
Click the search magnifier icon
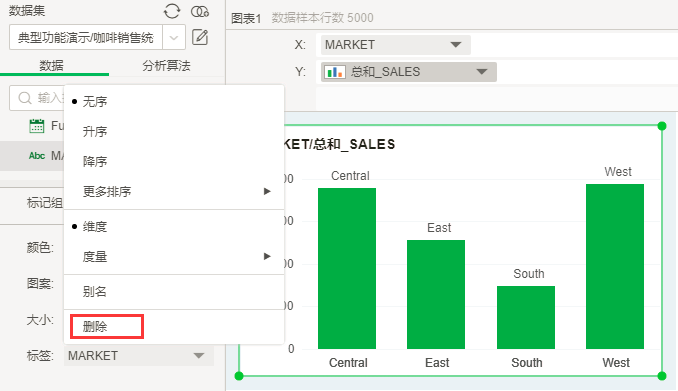click(x=25, y=98)
